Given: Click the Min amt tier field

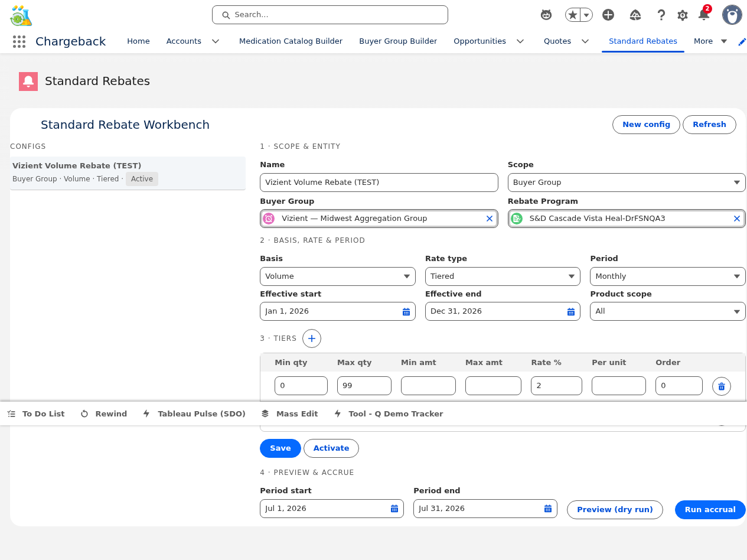Looking at the screenshot, I should pyautogui.click(x=428, y=386).
